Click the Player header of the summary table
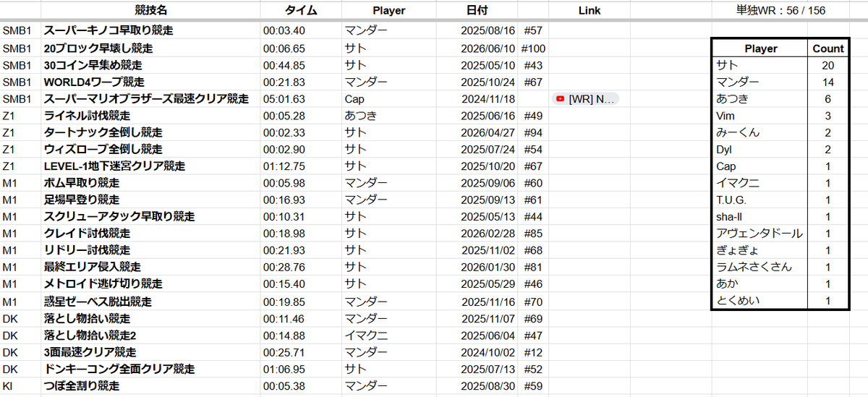 pos(760,48)
